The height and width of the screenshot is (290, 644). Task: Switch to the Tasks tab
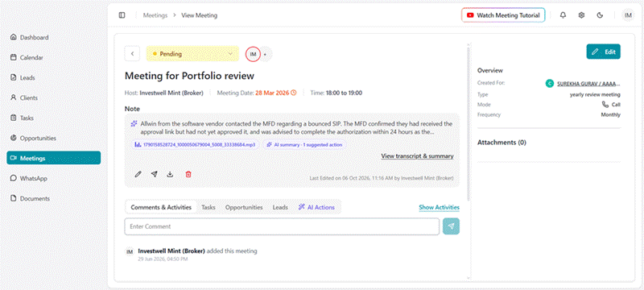(208, 208)
